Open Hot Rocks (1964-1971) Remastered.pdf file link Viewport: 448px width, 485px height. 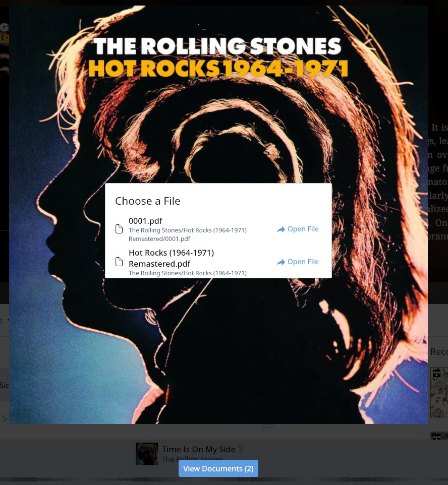(298, 262)
